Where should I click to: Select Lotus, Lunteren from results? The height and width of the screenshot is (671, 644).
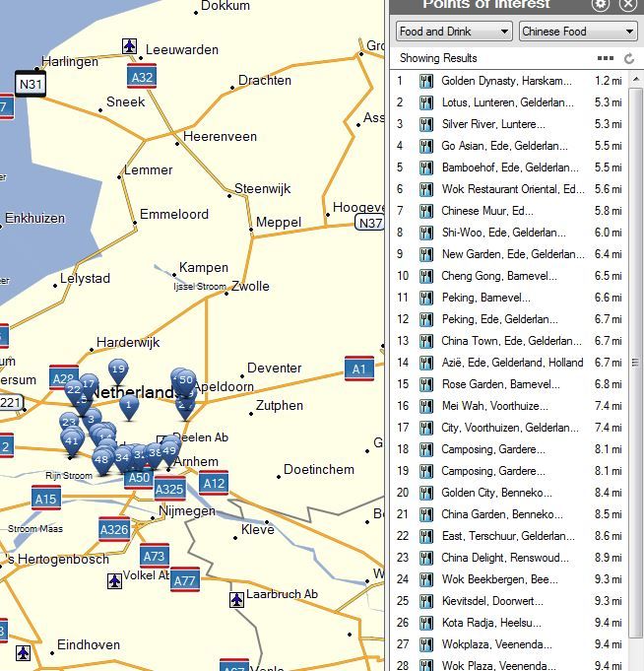point(506,102)
